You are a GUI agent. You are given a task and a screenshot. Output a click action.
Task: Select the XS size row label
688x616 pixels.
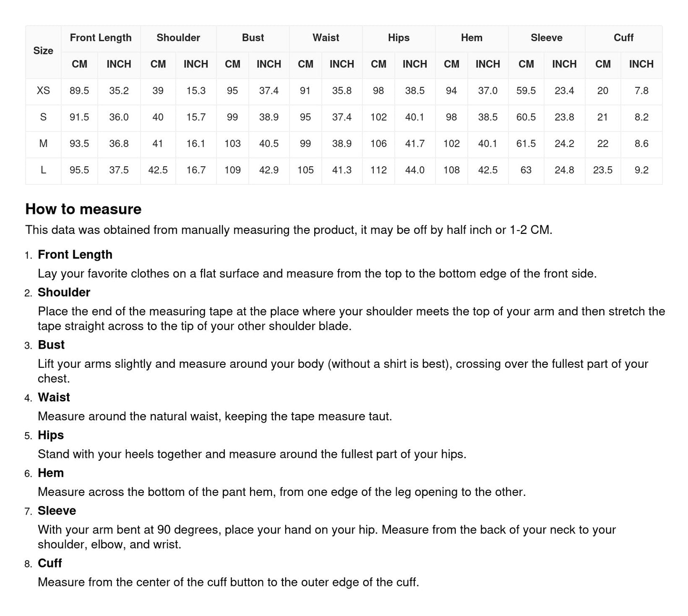(x=43, y=91)
